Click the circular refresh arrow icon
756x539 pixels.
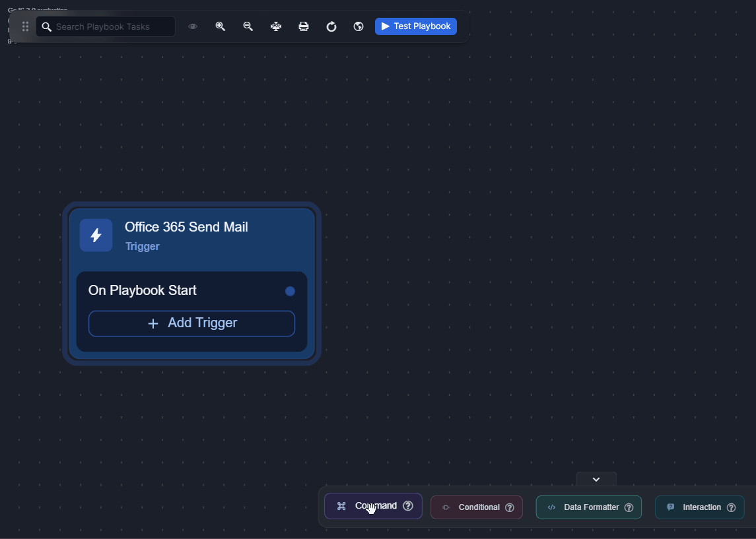[331, 26]
